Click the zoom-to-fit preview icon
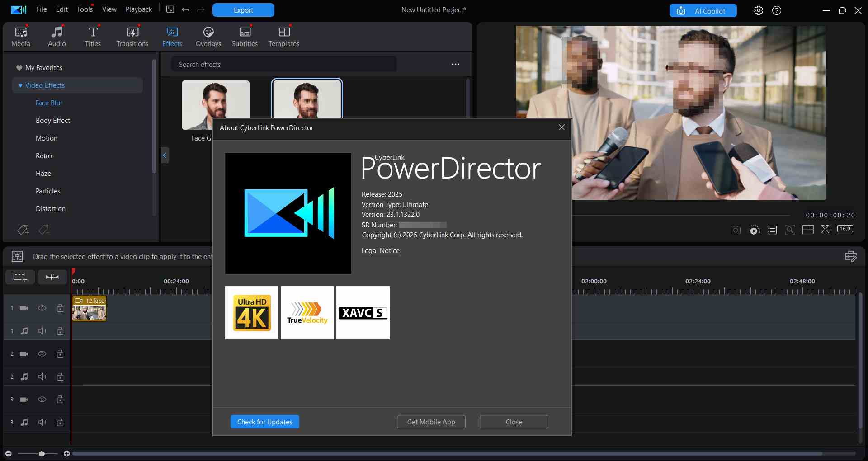 (790, 230)
